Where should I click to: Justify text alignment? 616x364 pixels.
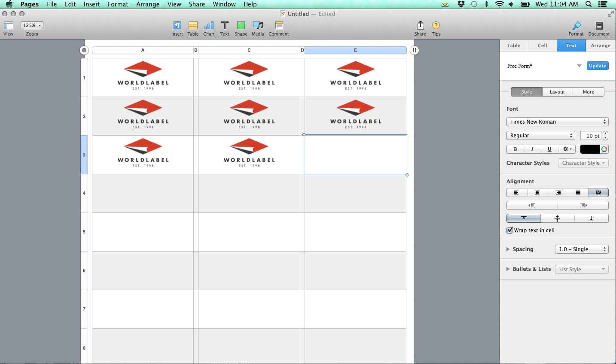click(578, 192)
